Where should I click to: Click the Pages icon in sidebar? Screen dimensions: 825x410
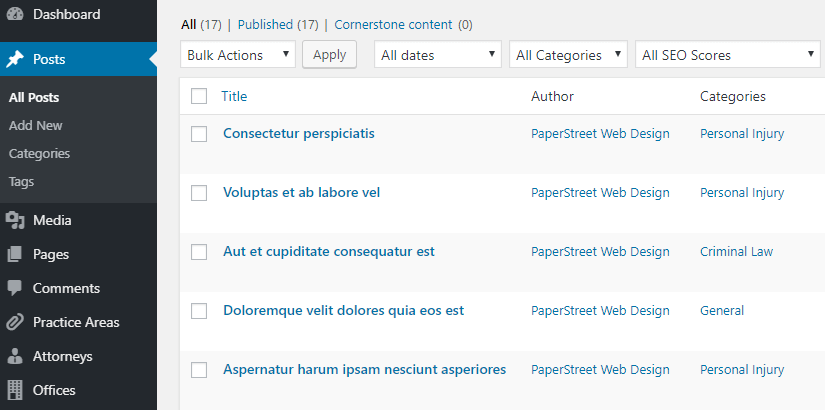click(15, 254)
